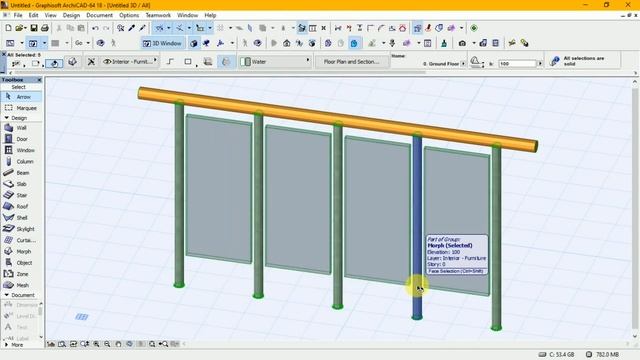Click the elevation input field showing 100
This screenshot has height=360, width=640.
pos(517,64)
